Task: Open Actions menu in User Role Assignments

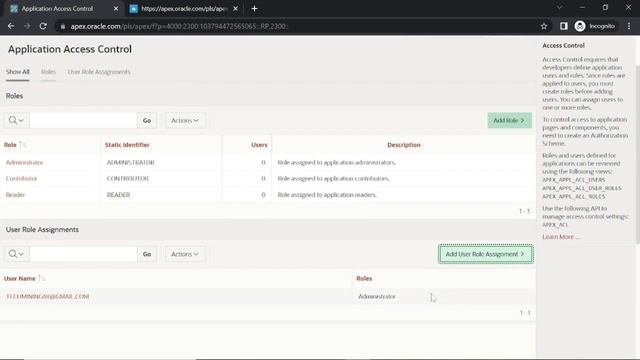Action: (x=185, y=254)
